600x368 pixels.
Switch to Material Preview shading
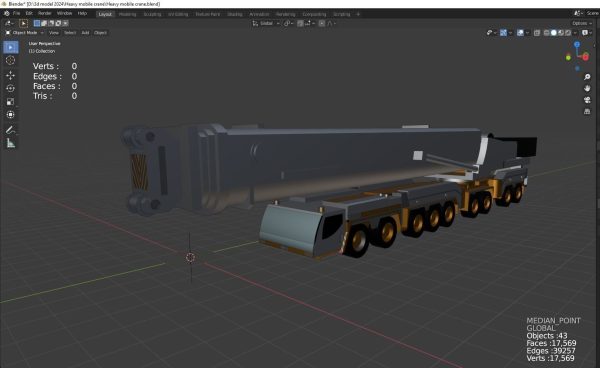pos(561,33)
